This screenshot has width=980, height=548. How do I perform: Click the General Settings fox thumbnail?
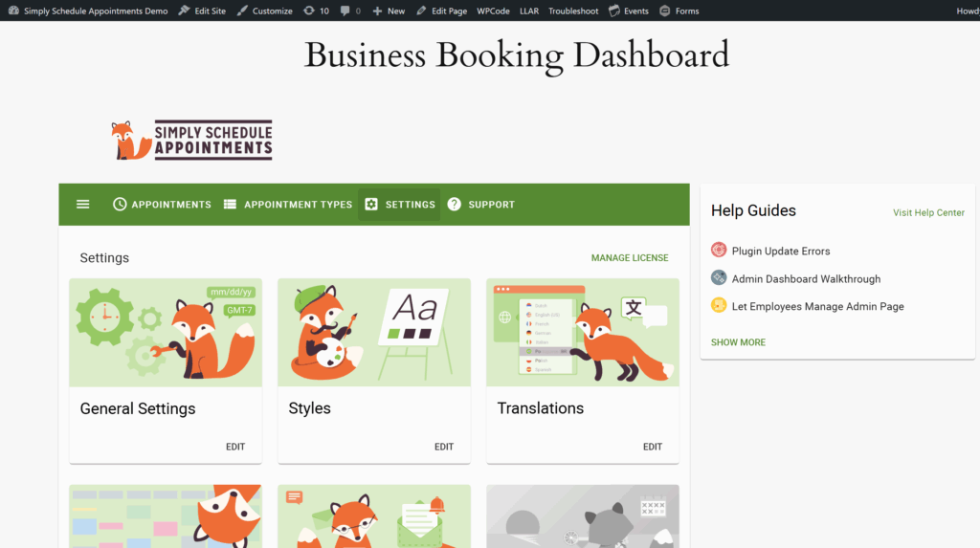(166, 333)
